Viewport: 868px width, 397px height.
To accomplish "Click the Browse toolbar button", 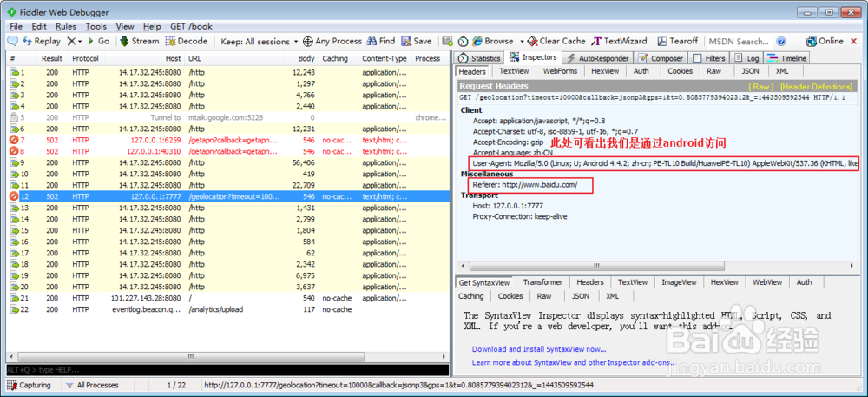I will [493, 41].
